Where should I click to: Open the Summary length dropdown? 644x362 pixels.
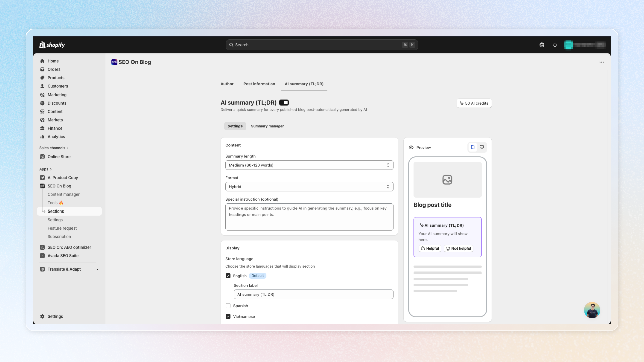click(309, 165)
